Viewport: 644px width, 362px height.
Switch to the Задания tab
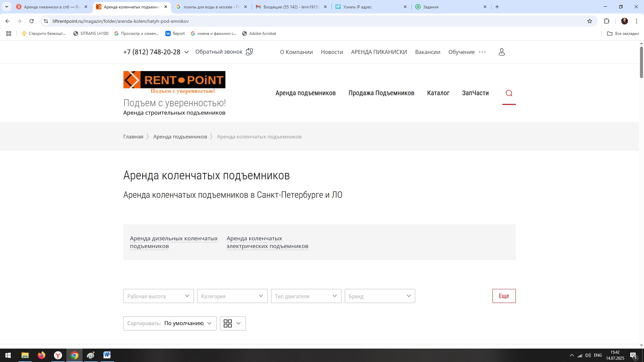click(x=451, y=7)
